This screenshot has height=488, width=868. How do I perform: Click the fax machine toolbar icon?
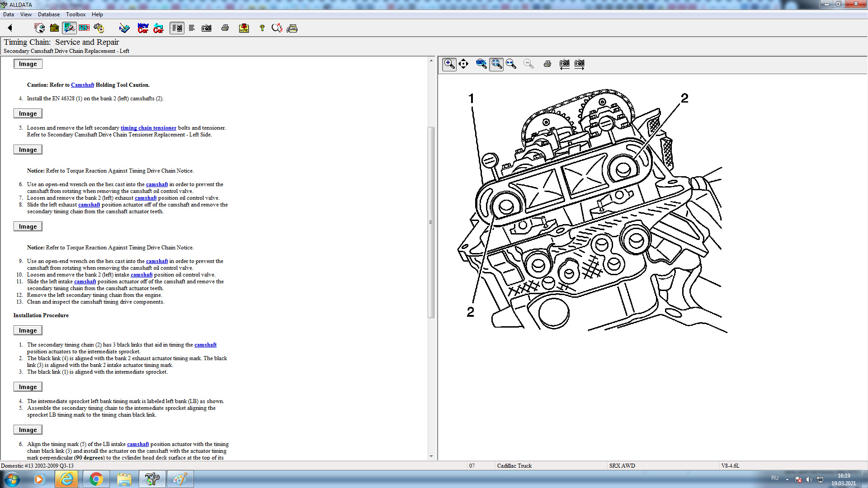click(292, 28)
